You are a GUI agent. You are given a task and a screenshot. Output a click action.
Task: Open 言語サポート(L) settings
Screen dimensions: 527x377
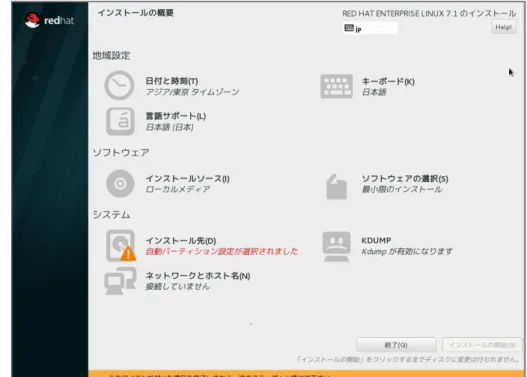175,116
